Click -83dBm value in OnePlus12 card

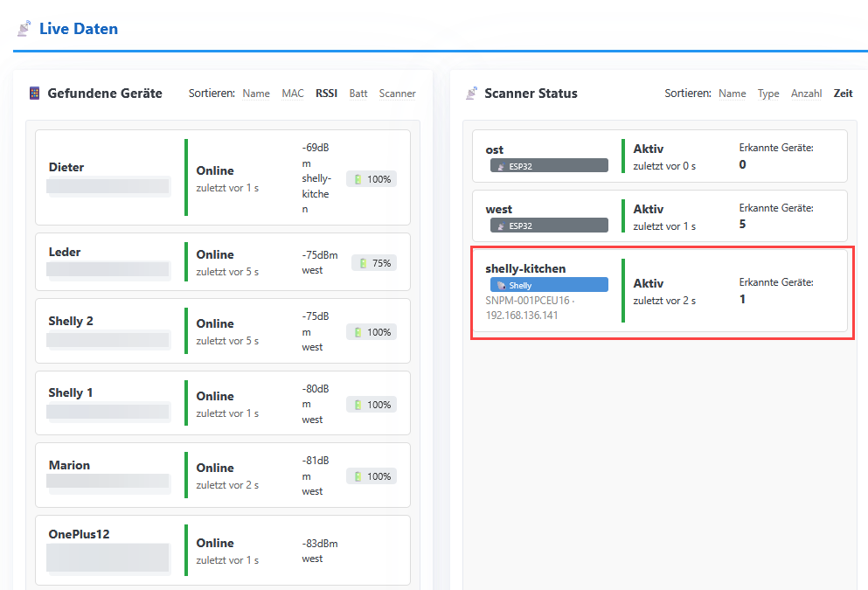coord(320,544)
